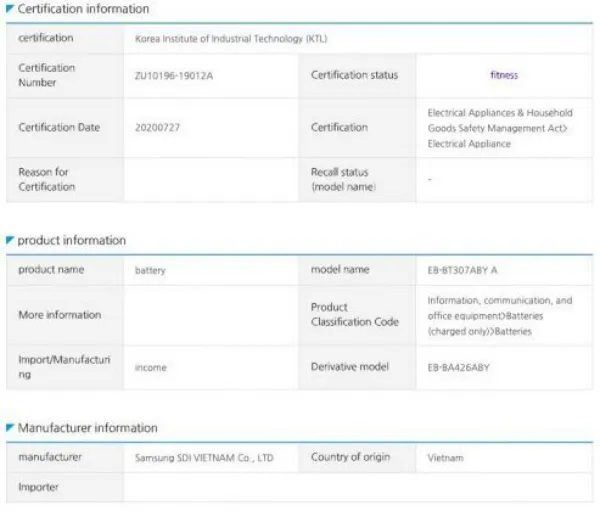The height and width of the screenshot is (511, 600).
Task: Click model name EB-BT307ABY A
Action: [461, 270]
